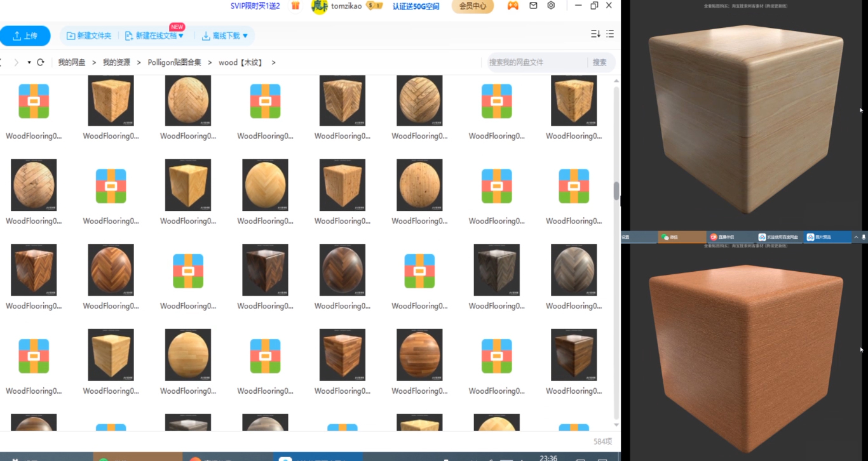Focus the 搜索我的网盘文件 search field
The height and width of the screenshot is (461, 868).
pos(536,62)
